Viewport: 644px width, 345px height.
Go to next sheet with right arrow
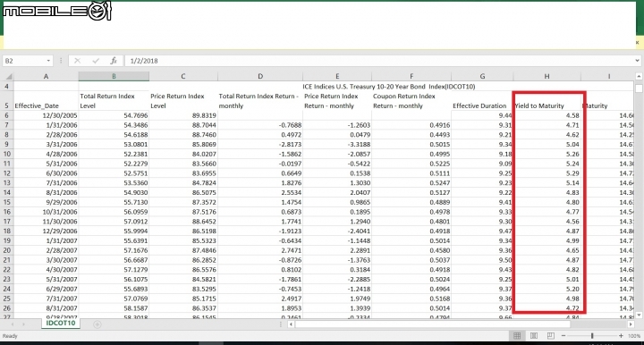(x=24, y=324)
